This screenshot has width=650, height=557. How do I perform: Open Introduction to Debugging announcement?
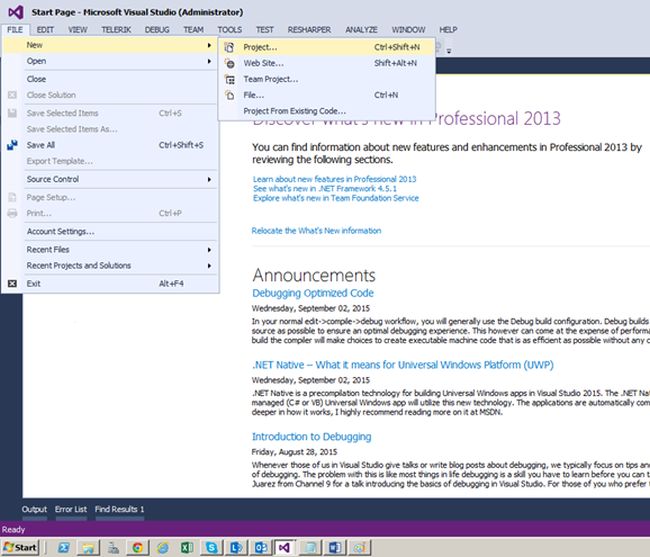[311, 437]
